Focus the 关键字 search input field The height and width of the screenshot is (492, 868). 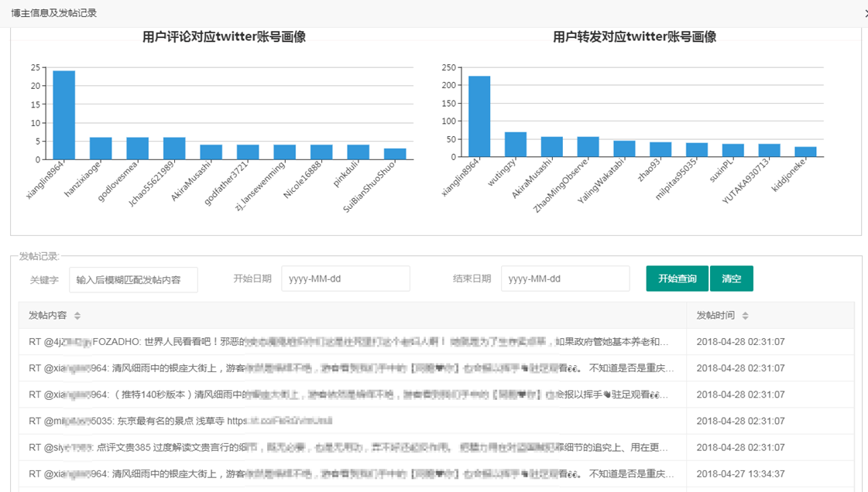pyautogui.click(x=133, y=279)
